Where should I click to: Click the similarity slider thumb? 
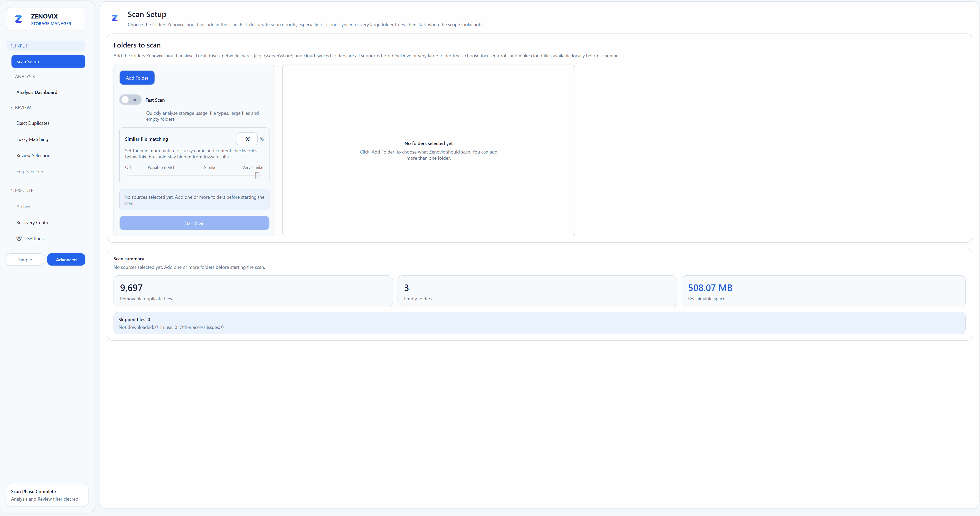click(x=258, y=176)
